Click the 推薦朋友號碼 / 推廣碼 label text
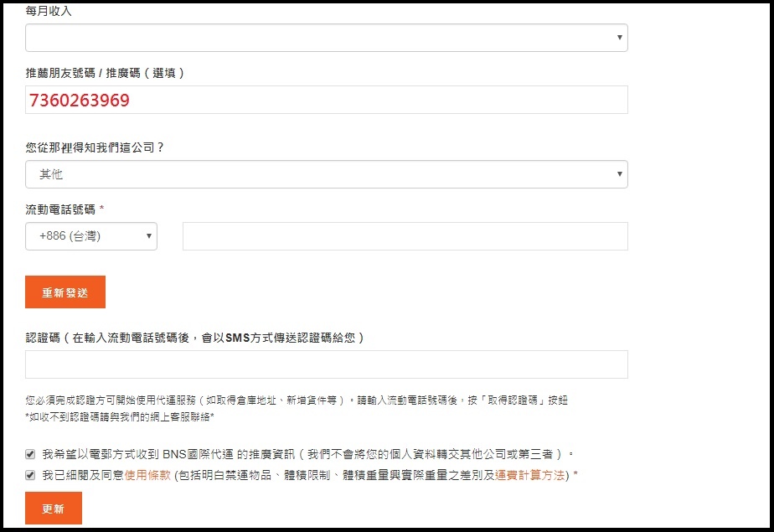This screenshot has width=774, height=532. click(x=105, y=73)
